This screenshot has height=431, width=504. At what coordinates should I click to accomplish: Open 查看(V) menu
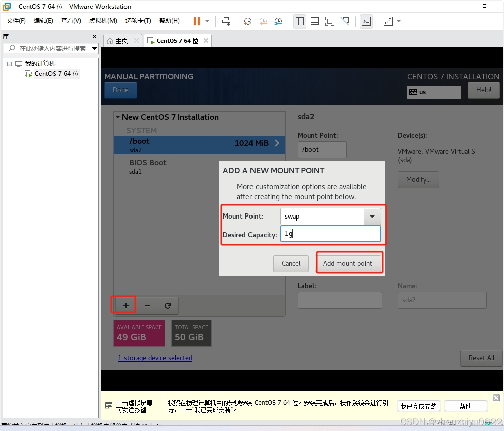(71, 21)
